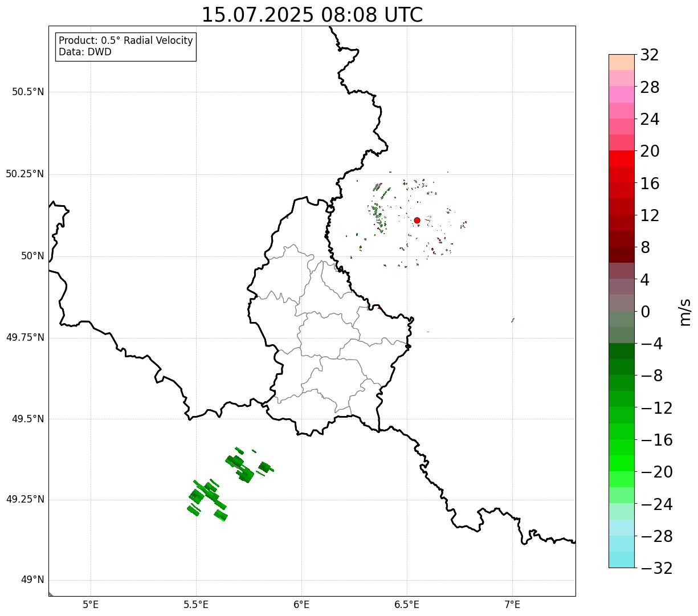Click the 7°E longitude label

click(512, 605)
